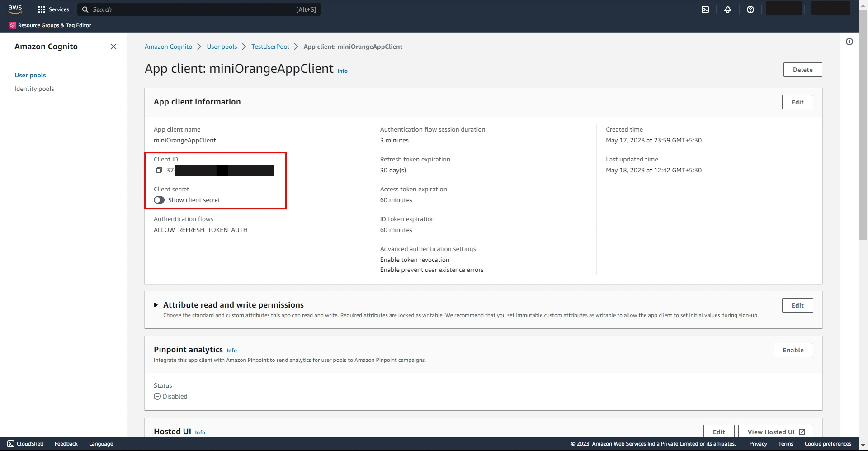Focus the AWS search field
Image resolution: width=868 pixels, height=451 pixels.
[199, 9]
